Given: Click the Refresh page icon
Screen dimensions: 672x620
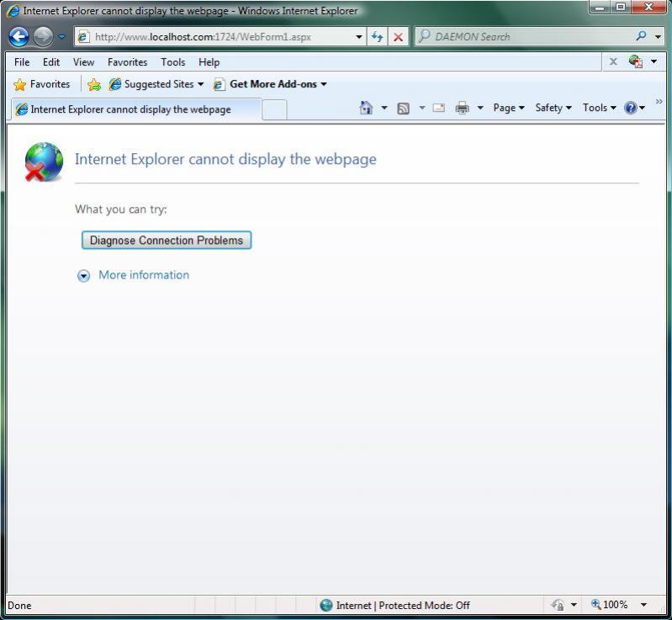Looking at the screenshot, I should click(377, 37).
